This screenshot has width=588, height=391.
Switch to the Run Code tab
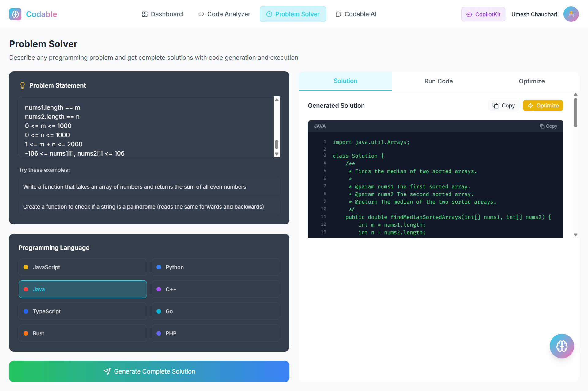438,81
